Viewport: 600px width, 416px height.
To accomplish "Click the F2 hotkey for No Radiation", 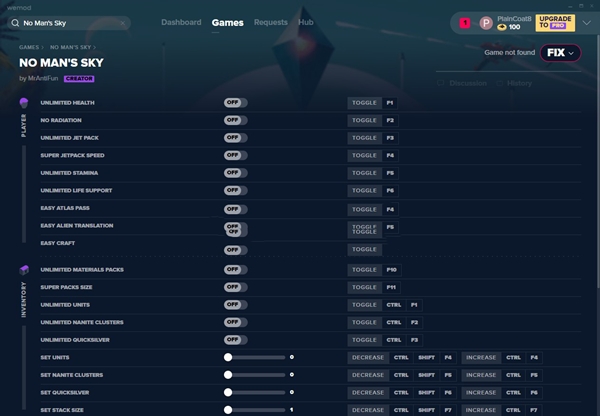I will [x=390, y=120].
